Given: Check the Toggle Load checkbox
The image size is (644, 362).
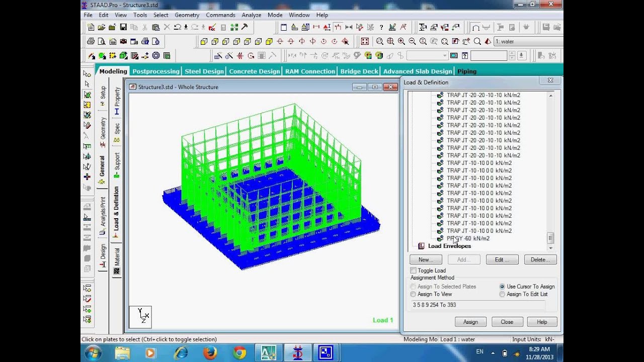Looking at the screenshot, I should tap(414, 270).
